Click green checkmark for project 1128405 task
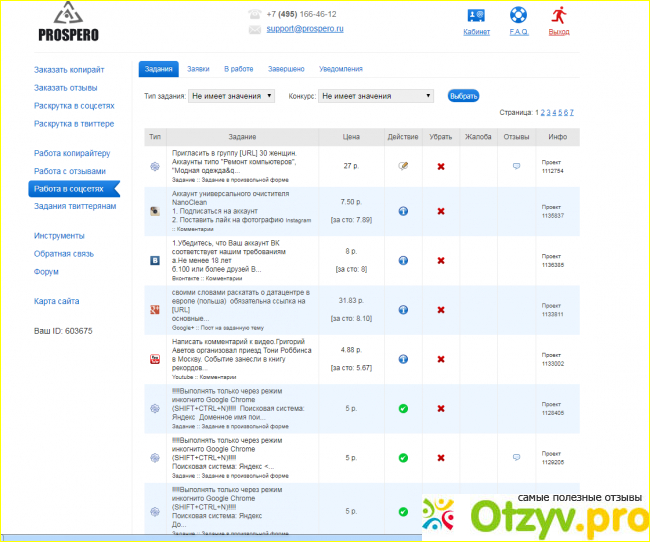This screenshot has height=542, width=650. (402, 408)
